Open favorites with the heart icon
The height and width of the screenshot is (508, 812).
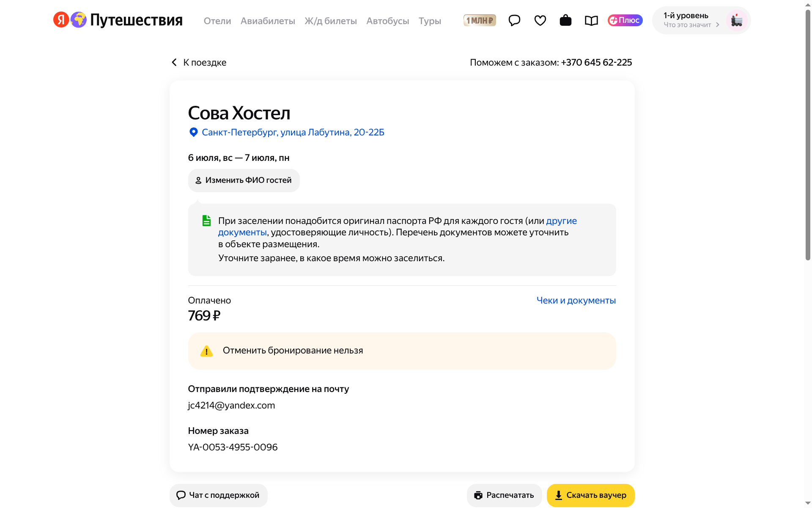540,20
